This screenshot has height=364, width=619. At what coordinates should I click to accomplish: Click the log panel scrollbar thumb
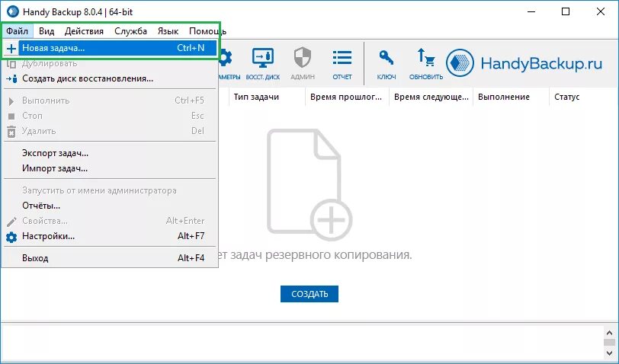(610, 342)
